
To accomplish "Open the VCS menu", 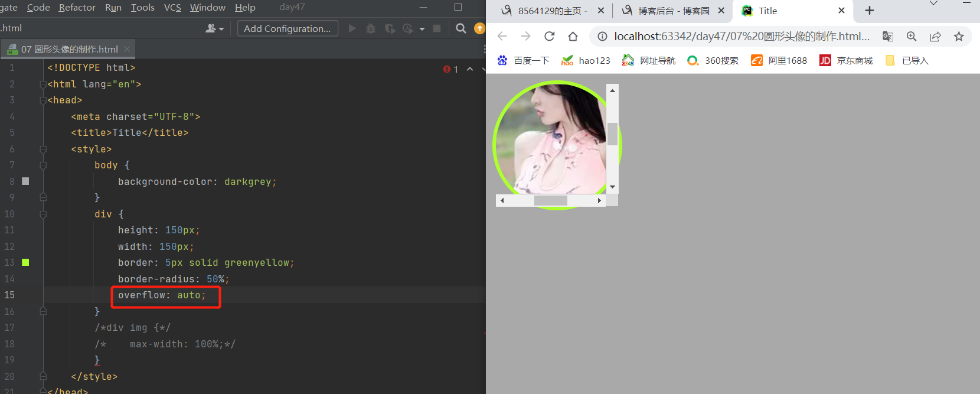I will coord(172,7).
